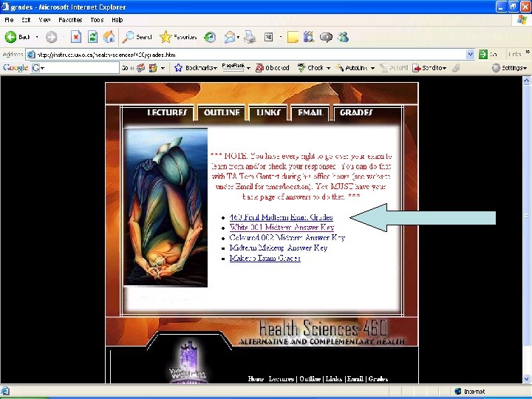Click the Stop loading icon
This screenshot has height=399, width=532.
[76, 37]
